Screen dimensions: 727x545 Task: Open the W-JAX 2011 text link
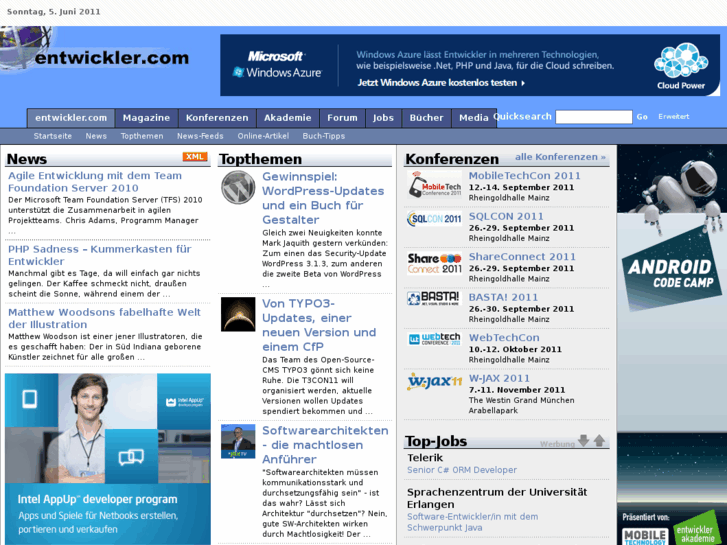[499, 378]
